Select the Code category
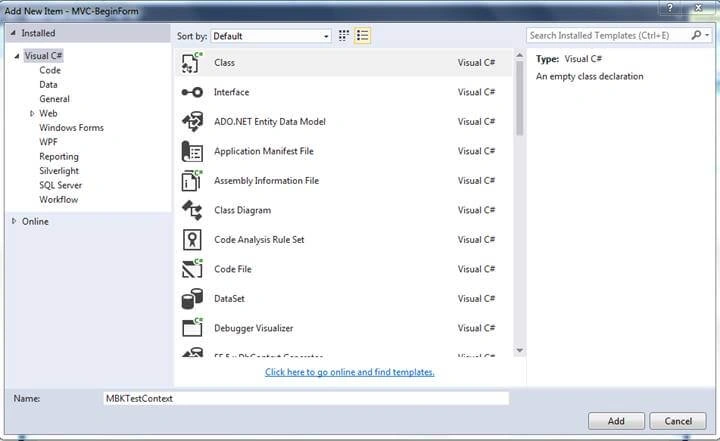 pyautogui.click(x=50, y=70)
